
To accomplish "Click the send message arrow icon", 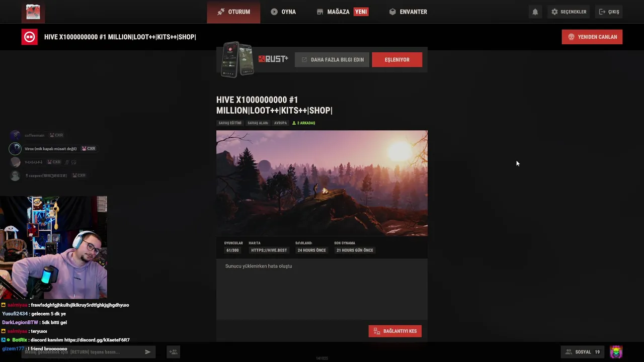I will [x=147, y=352].
